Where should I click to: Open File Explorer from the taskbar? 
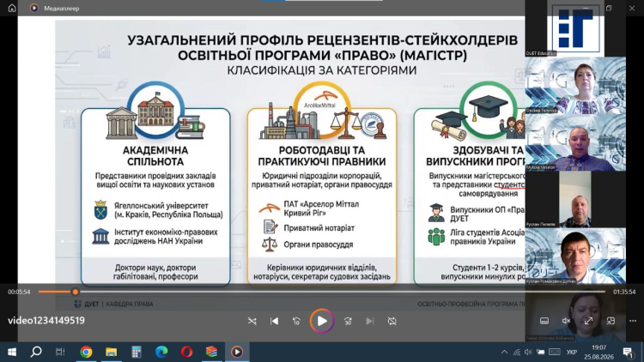click(111, 353)
